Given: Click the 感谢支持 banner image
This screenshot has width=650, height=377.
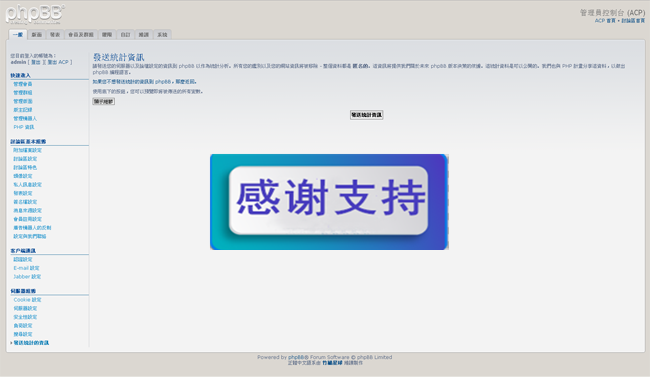Looking at the screenshot, I should click(329, 202).
